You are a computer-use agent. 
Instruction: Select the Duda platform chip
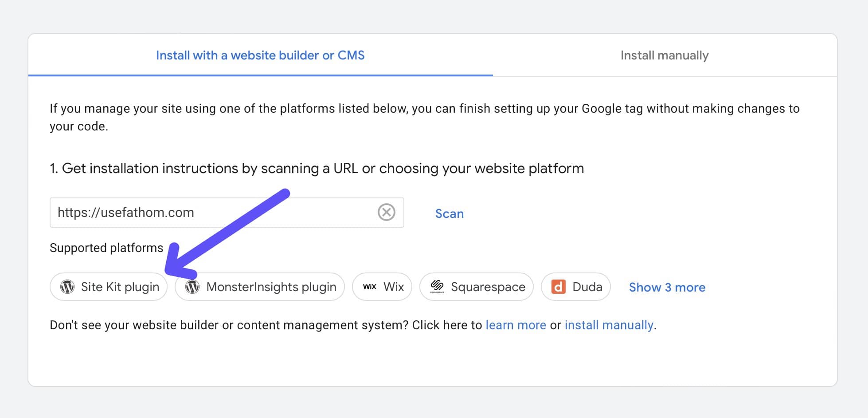click(x=575, y=287)
